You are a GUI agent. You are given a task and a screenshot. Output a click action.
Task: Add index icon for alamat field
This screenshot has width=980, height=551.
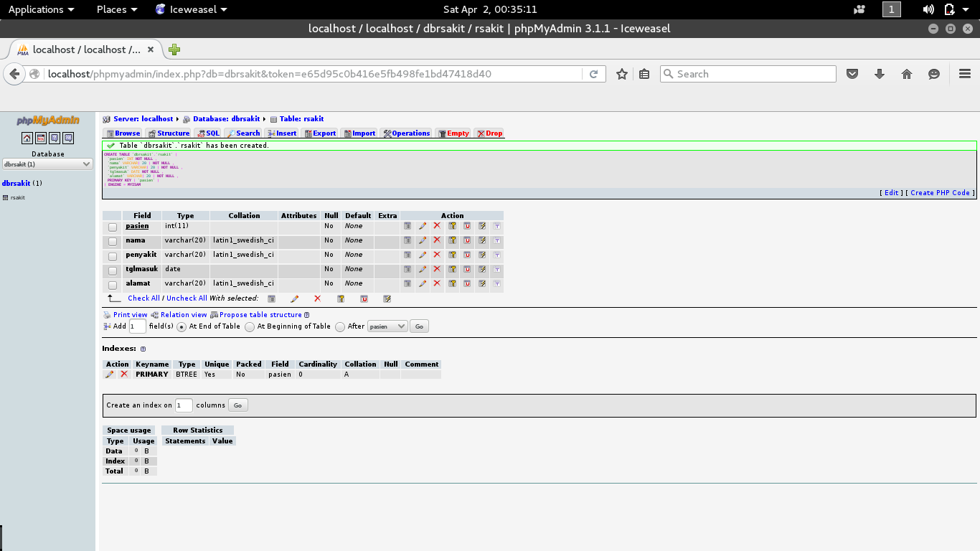pyautogui.click(x=482, y=283)
